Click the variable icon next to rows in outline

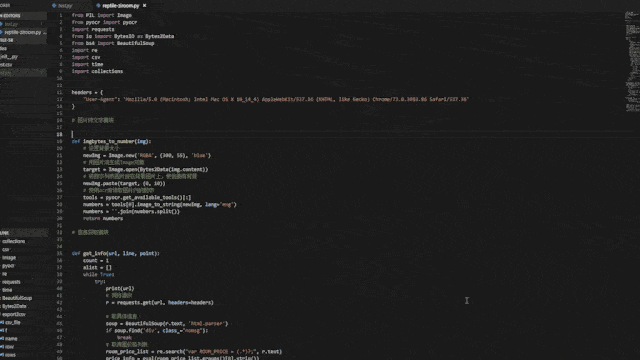point(2,355)
